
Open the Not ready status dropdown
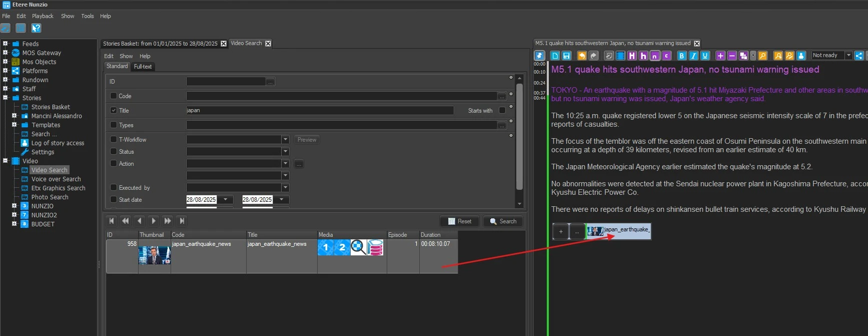pyautogui.click(x=848, y=56)
